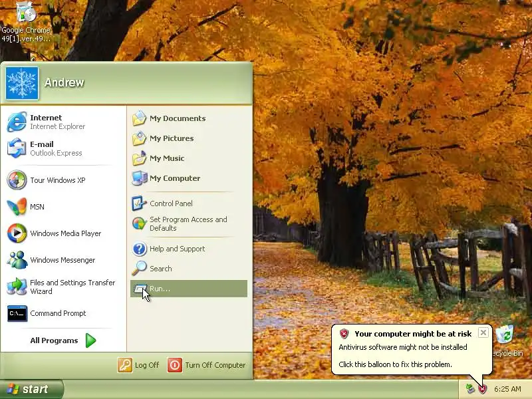
Task: Click 'Antivirus software might not be installed' text
Action: [403, 347]
